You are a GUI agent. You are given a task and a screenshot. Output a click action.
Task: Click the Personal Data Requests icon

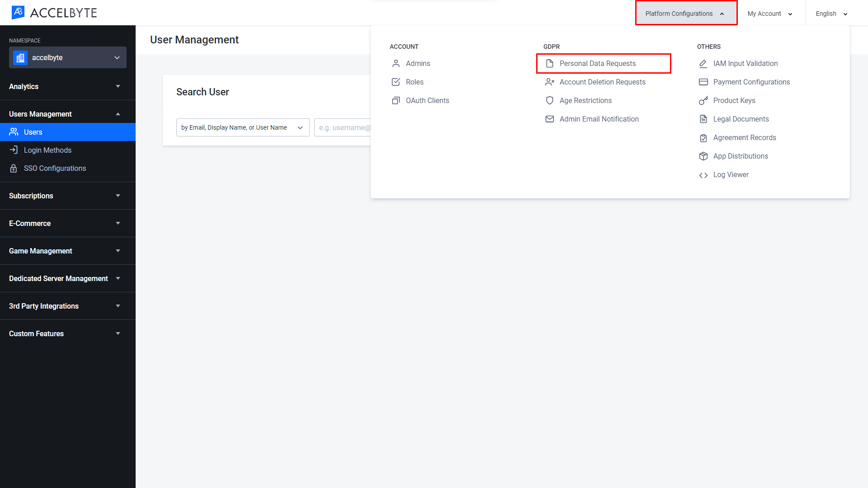[x=548, y=63]
